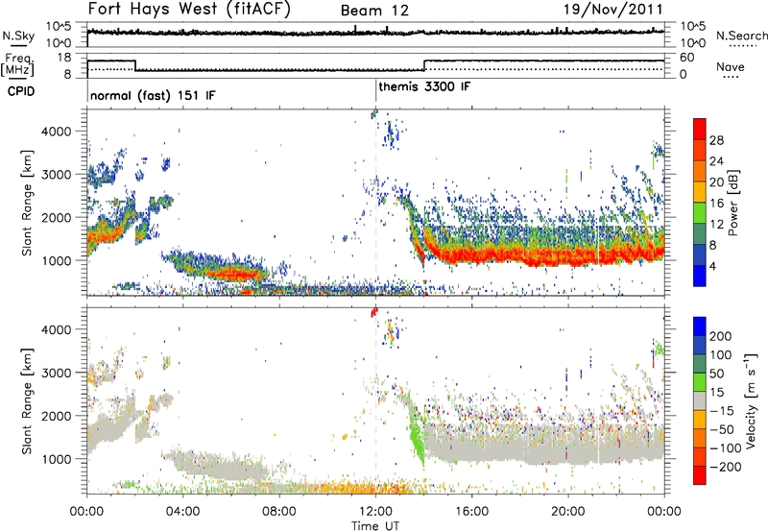Click the "Beam 12" label
The width and height of the screenshot is (768, 532).
coord(374,11)
